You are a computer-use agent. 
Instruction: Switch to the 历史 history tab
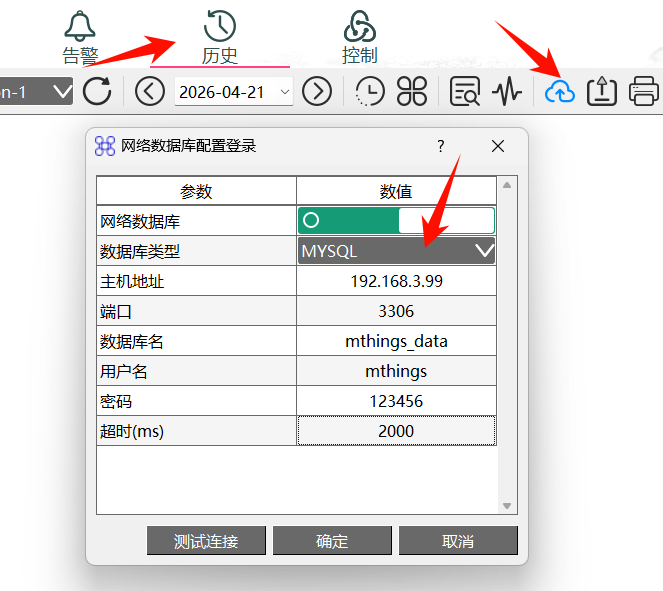219,38
